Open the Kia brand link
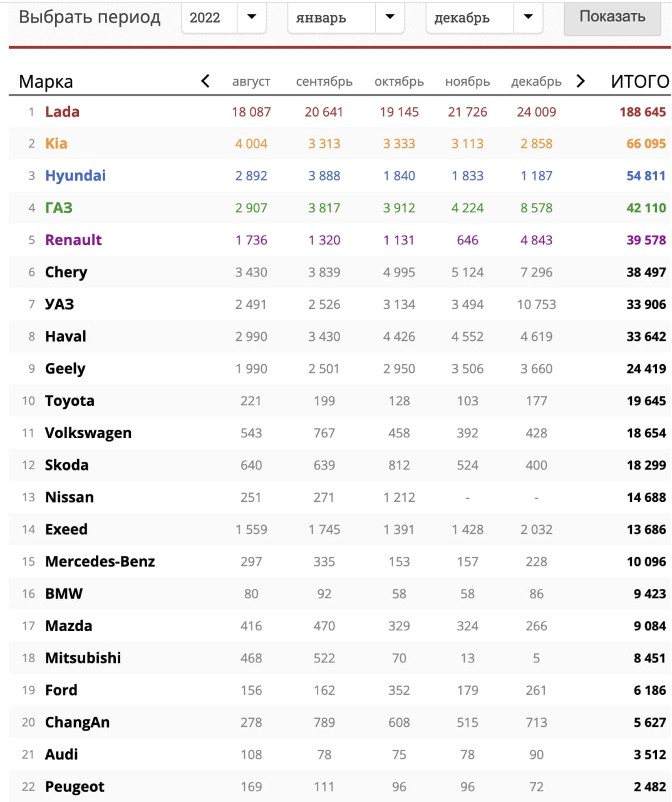 pos(56,143)
